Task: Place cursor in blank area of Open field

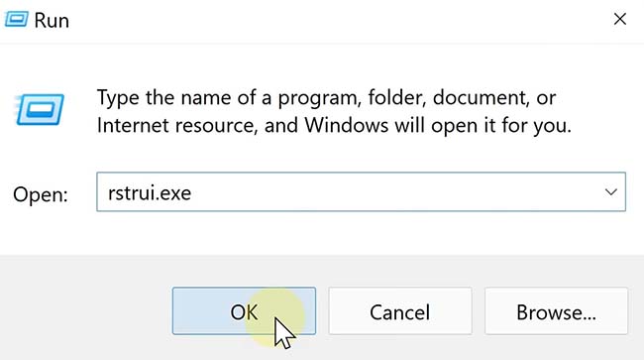Action: (x=390, y=192)
